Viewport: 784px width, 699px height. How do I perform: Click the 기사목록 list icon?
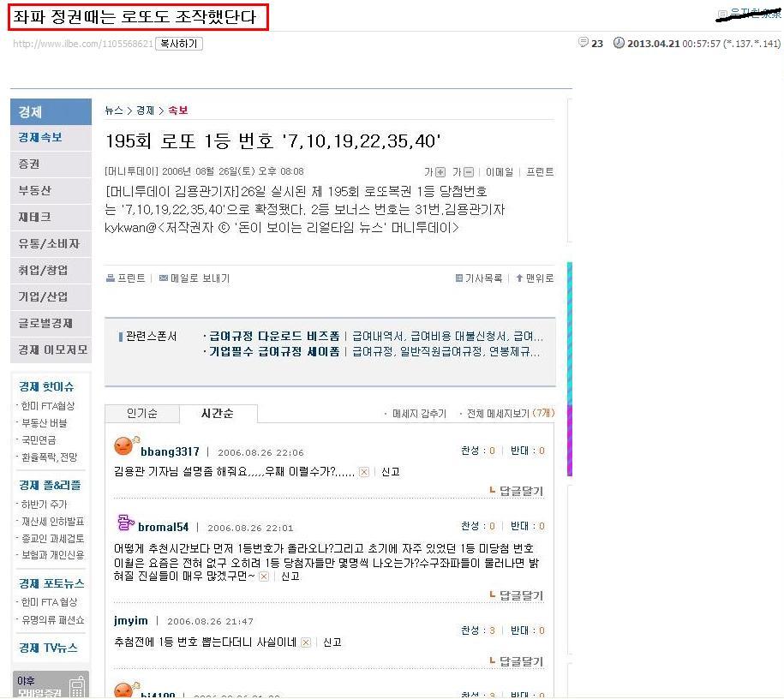click(x=459, y=278)
